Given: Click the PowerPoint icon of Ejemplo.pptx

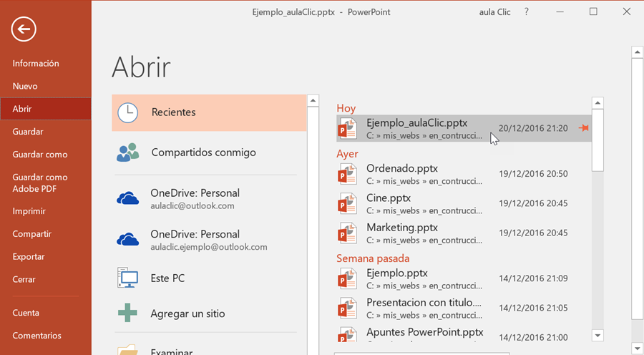Looking at the screenshot, I should coord(347,278).
